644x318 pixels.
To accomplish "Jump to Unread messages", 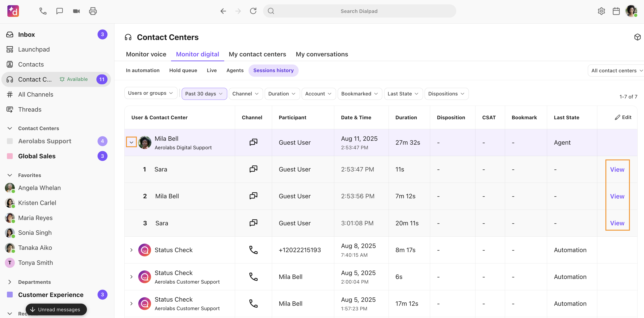I will pyautogui.click(x=56, y=309).
